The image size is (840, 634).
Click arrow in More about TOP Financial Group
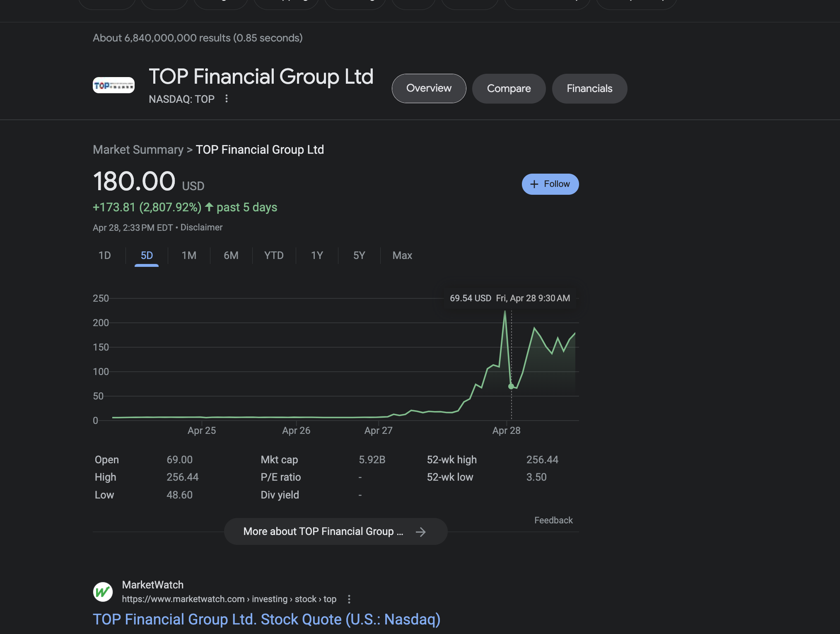coord(420,532)
